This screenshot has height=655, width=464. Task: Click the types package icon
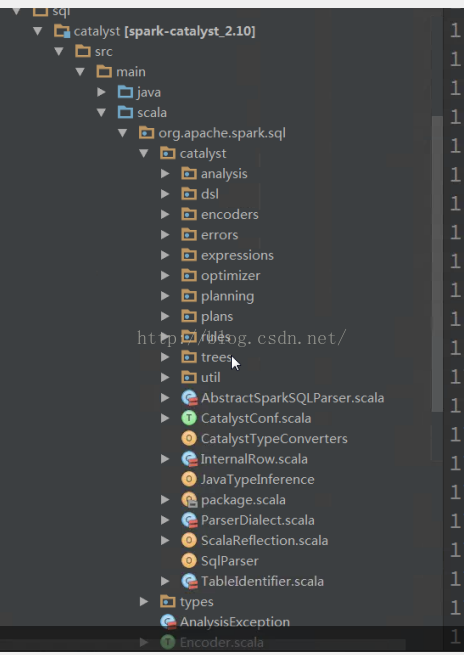[x=167, y=602]
